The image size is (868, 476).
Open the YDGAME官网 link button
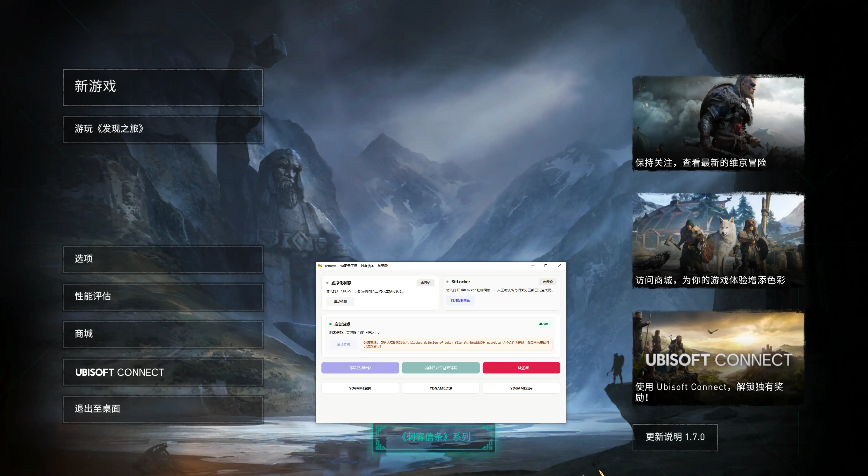360,388
